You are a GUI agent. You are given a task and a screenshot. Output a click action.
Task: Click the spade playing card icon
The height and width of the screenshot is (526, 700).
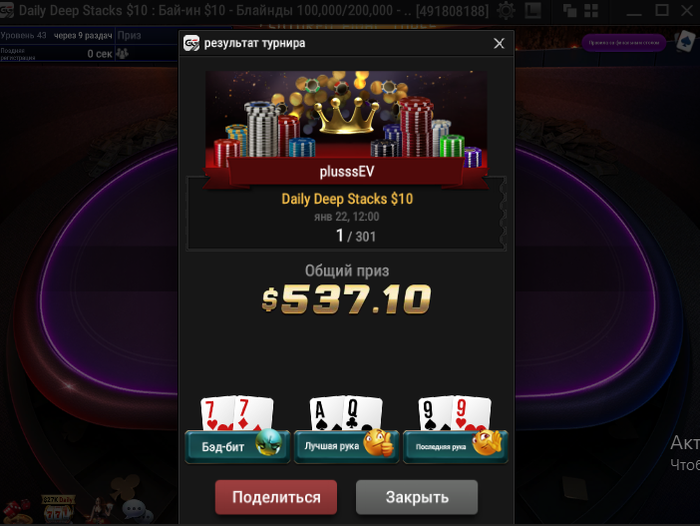685,41
